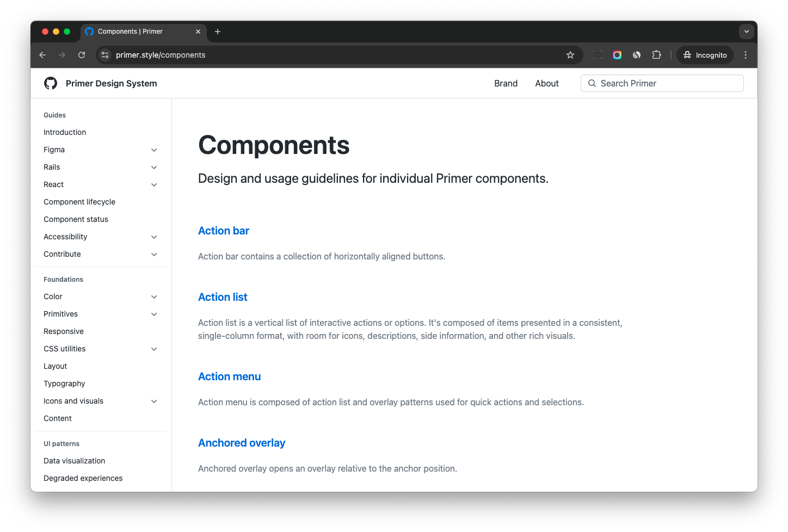Screen dimensions: 788x532
Task: Open the Brand menu item in header
Action: (x=506, y=83)
